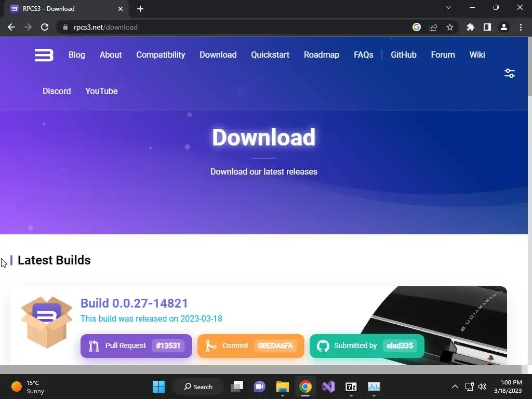Visit the GitHub link in navbar
This screenshot has width=532, height=399.
(x=403, y=55)
